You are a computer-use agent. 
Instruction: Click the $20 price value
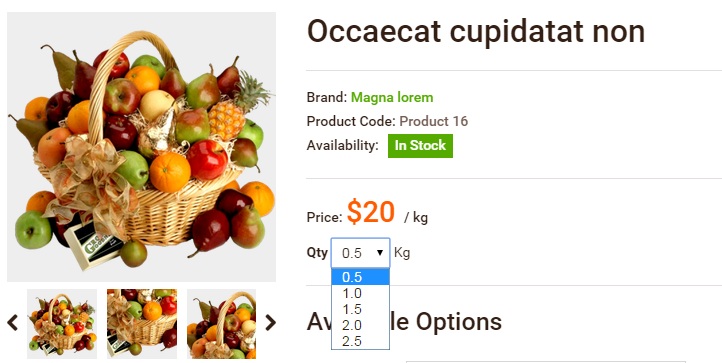click(x=371, y=212)
